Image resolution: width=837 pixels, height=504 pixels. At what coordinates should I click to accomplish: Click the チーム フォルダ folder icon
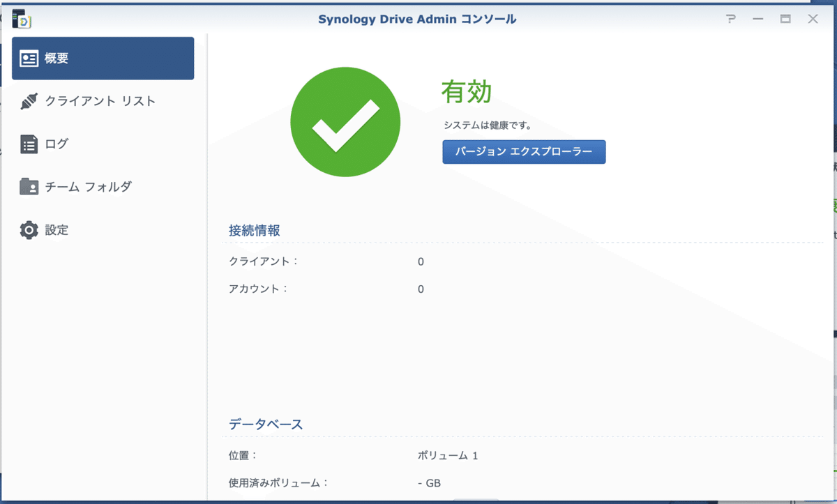(x=28, y=187)
